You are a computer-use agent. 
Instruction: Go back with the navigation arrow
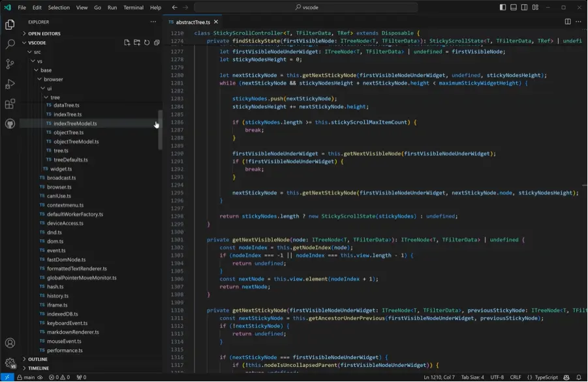pyautogui.click(x=175, y=7)
